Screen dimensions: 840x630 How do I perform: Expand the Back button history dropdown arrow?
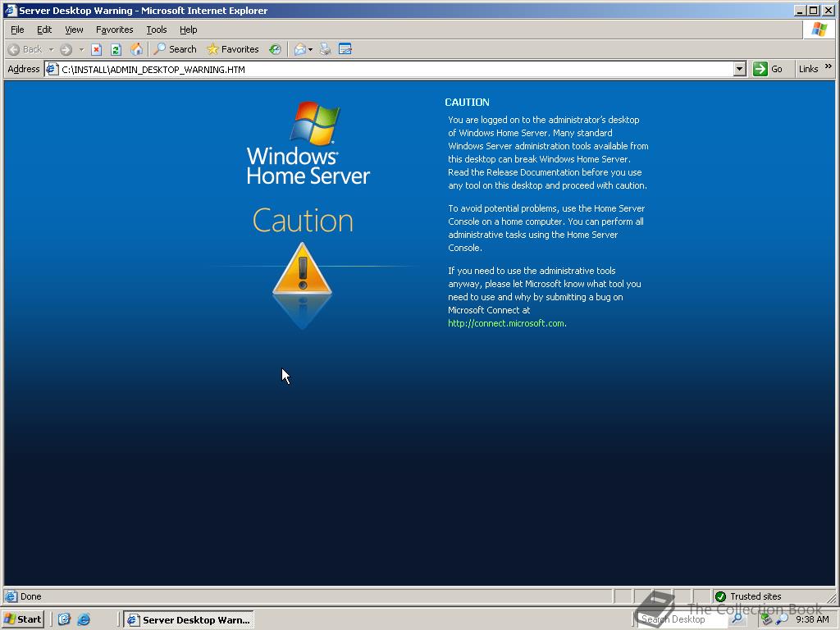coord(52,49)
